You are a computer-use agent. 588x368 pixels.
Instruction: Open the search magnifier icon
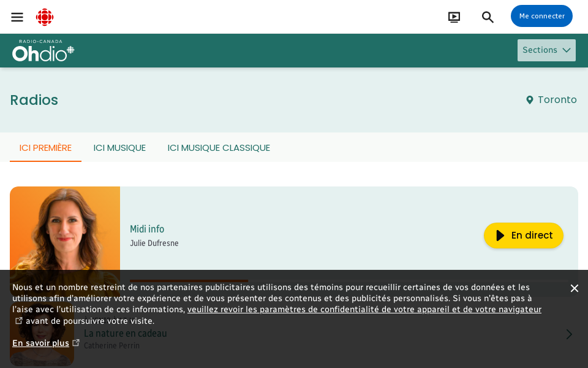point(488,17)
